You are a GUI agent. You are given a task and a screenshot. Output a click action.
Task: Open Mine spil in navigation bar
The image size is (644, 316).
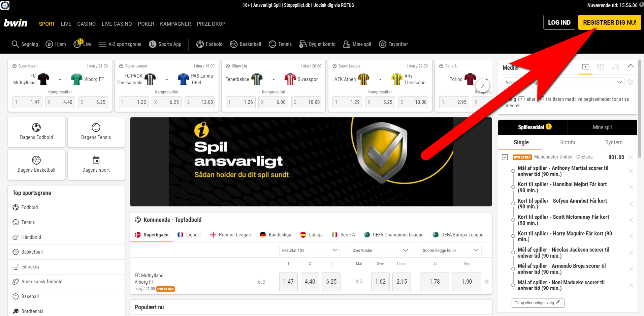[x=357, y=44]
